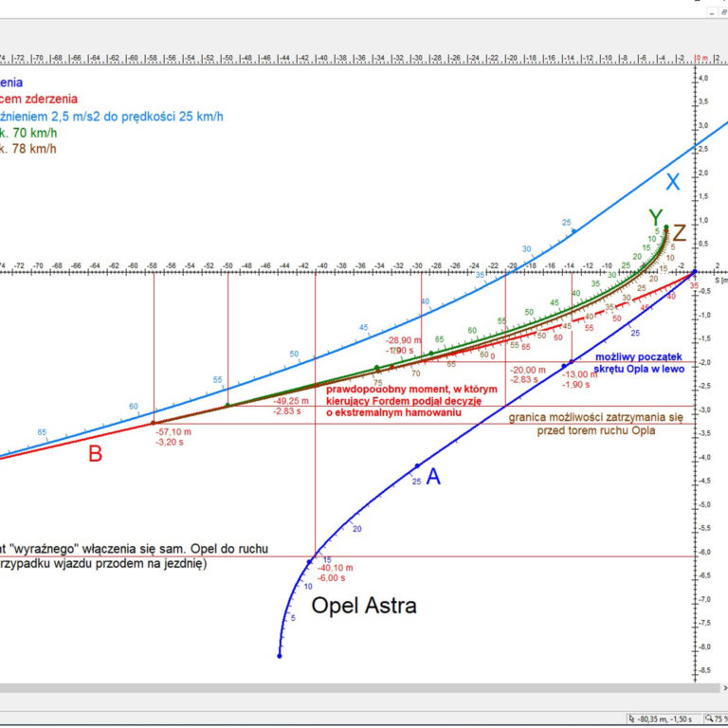Select the light-blue letter 'X' label
This screenshot has height=728, width=728.
(673, 182)
